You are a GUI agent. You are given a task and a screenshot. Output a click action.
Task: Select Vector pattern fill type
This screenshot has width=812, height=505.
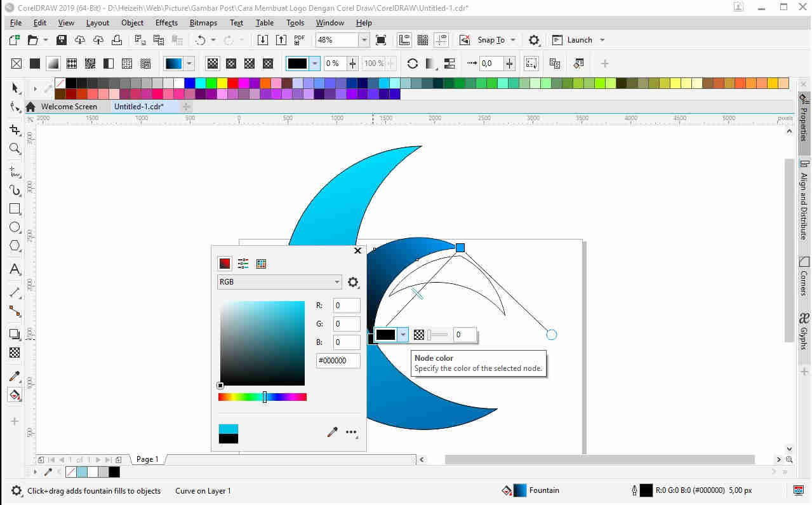(x=72, y=64)
